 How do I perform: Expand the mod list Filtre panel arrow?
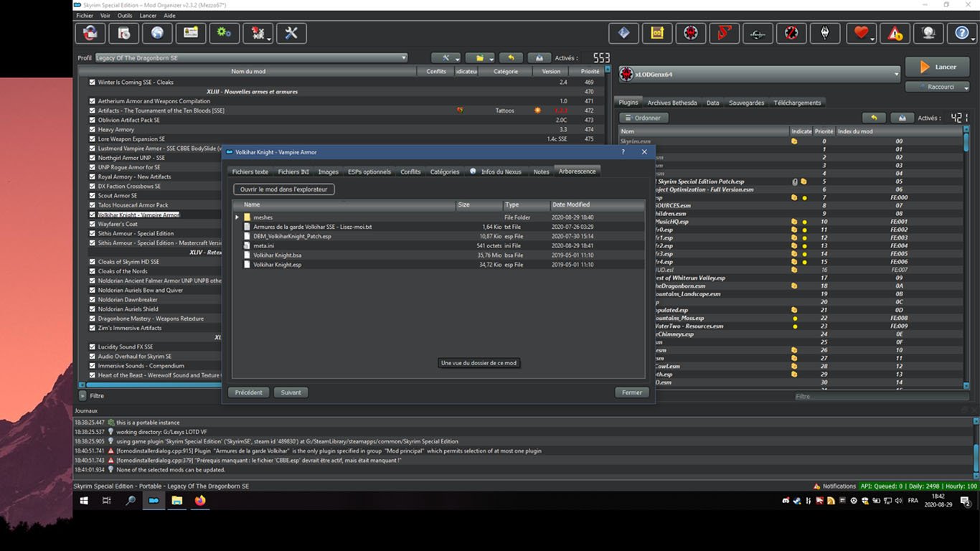click(x=83, y=395)
